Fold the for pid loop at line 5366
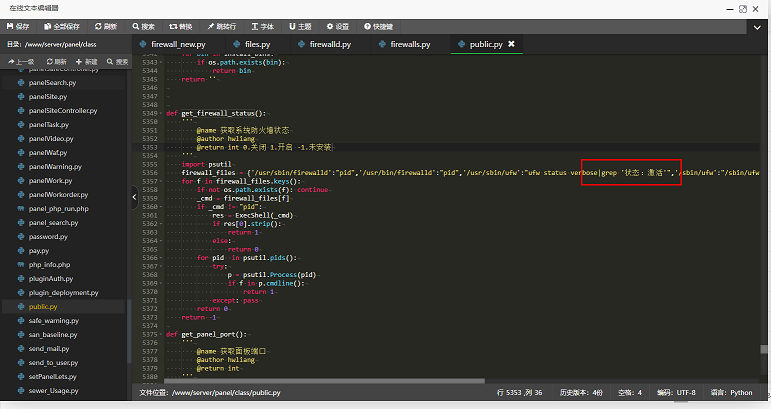771x409 pixels. coord(161,258)
